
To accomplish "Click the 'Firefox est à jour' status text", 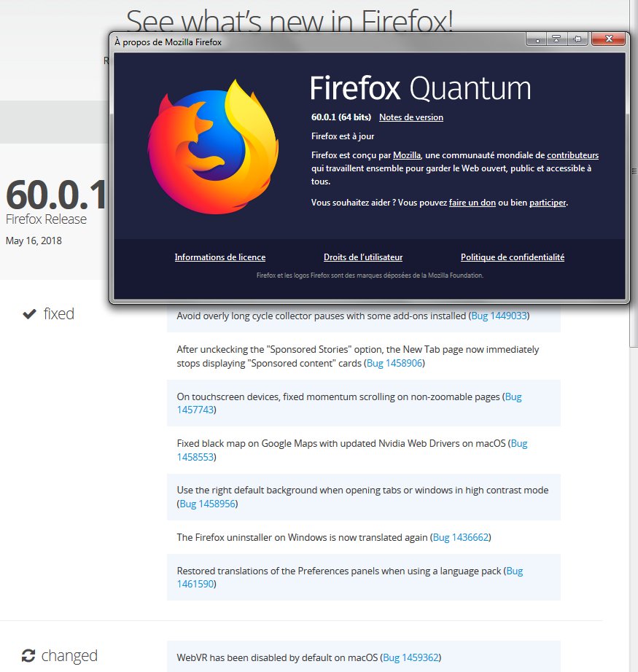I will tap(343, 136).
